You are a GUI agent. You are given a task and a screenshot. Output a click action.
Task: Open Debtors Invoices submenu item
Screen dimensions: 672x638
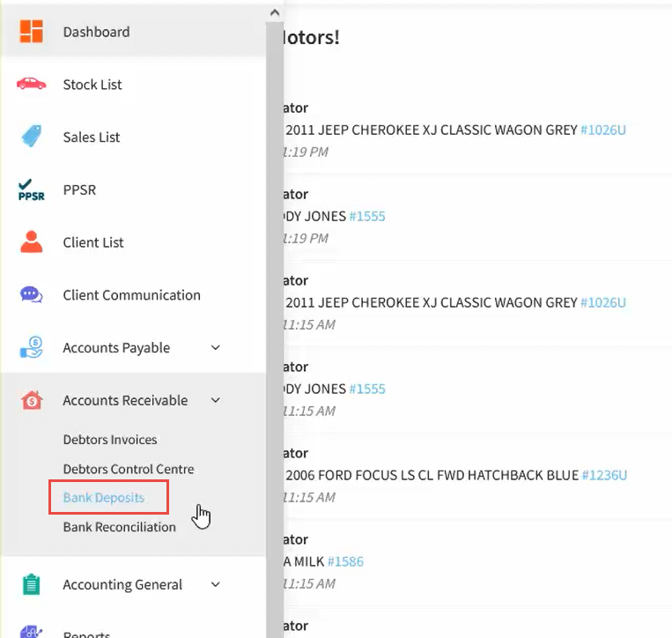[x=110, y=439]
